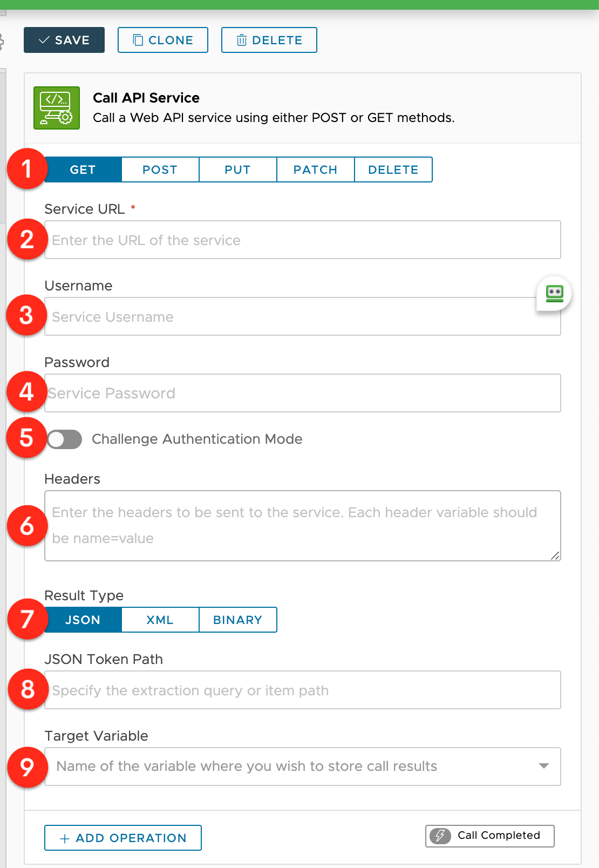Screen dimensions: 599x868
Task: Select XML as result type
Action: click(x=160, y=620)
